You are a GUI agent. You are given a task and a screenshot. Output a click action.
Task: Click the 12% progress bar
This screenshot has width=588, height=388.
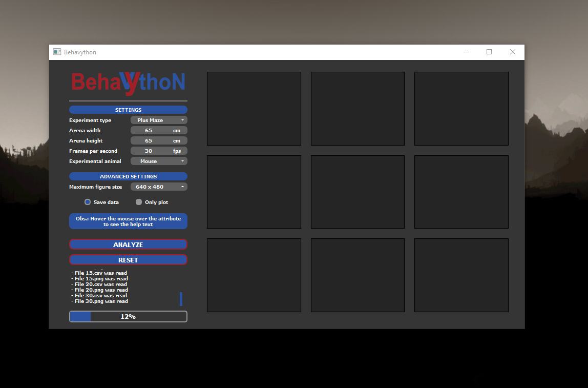click(128, 317)
